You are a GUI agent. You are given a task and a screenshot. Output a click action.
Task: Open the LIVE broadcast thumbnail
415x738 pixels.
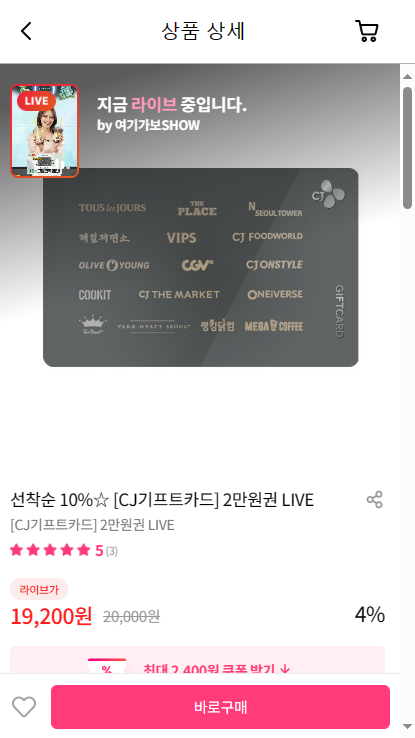pyautogui.click(x=45, y=131)
